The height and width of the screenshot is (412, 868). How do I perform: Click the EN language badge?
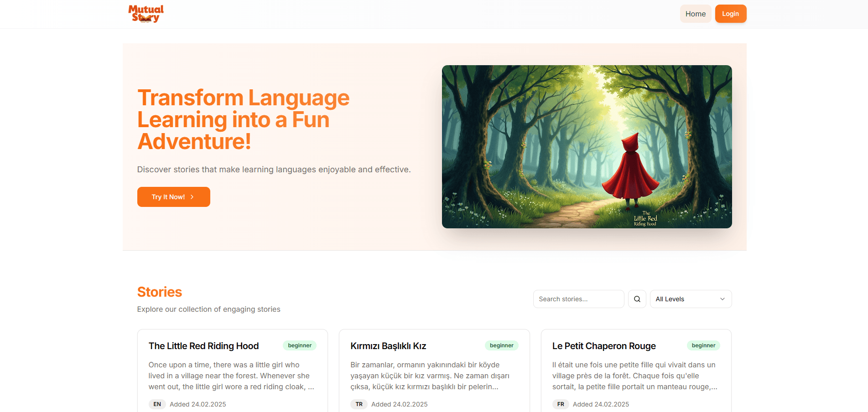click(x=157, y=404)
